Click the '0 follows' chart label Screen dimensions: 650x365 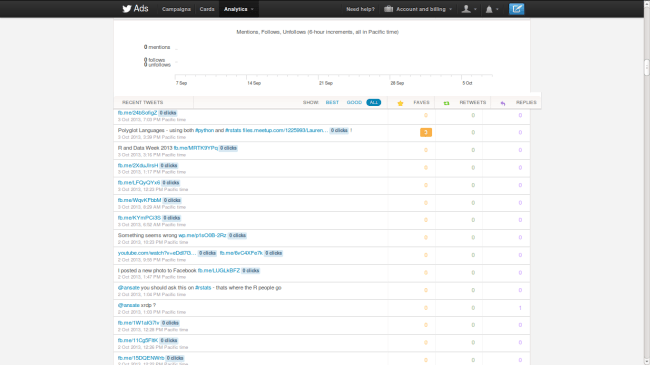(x=154, y=60)
